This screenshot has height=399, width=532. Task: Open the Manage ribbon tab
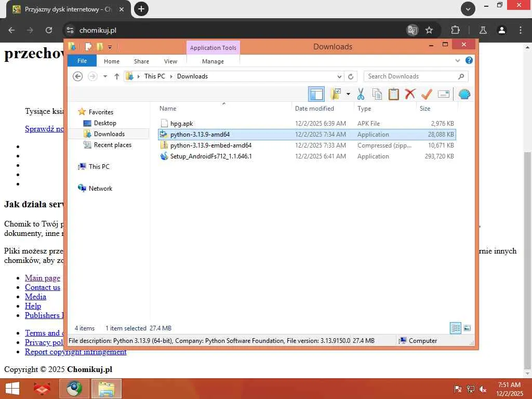click(x=213, y=61)
